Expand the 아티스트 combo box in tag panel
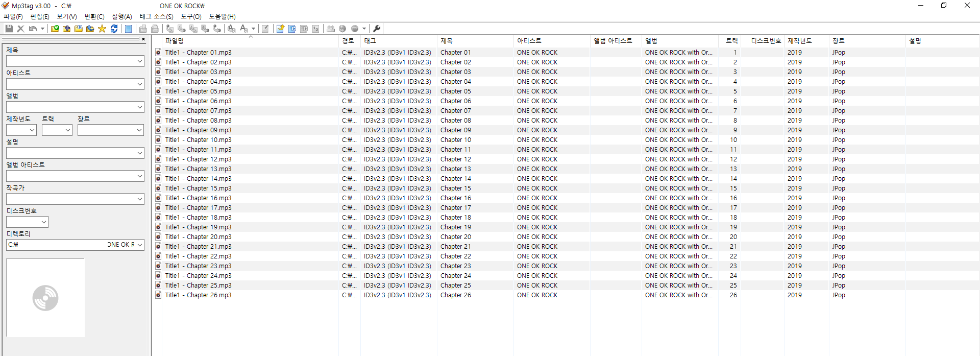980x356 pixels. 140,84
